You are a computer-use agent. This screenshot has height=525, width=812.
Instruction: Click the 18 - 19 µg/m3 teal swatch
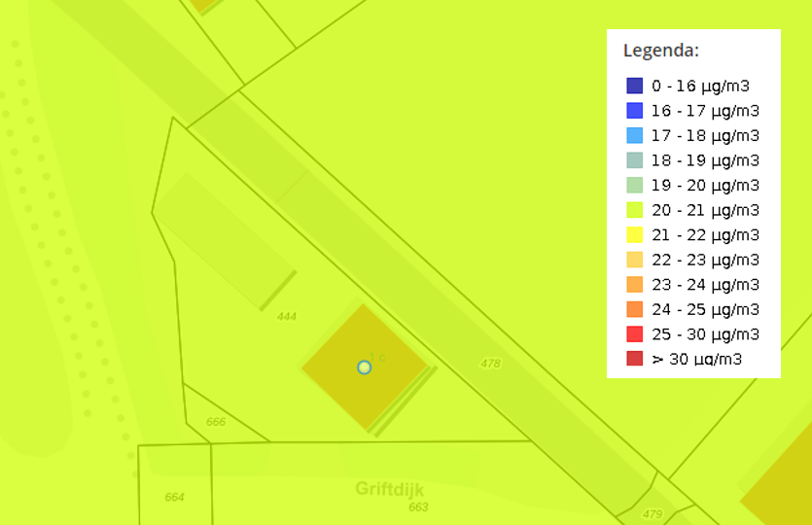(634, 160)
